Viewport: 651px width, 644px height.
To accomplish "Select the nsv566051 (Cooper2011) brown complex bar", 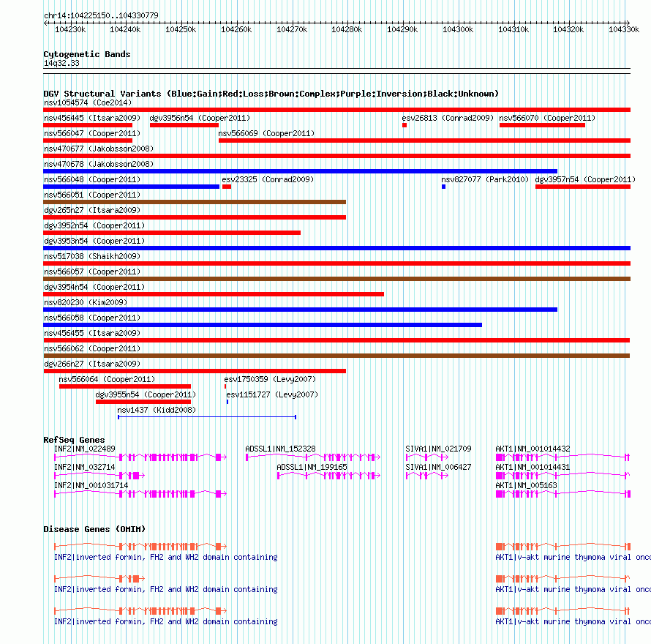I will [195, 202].
